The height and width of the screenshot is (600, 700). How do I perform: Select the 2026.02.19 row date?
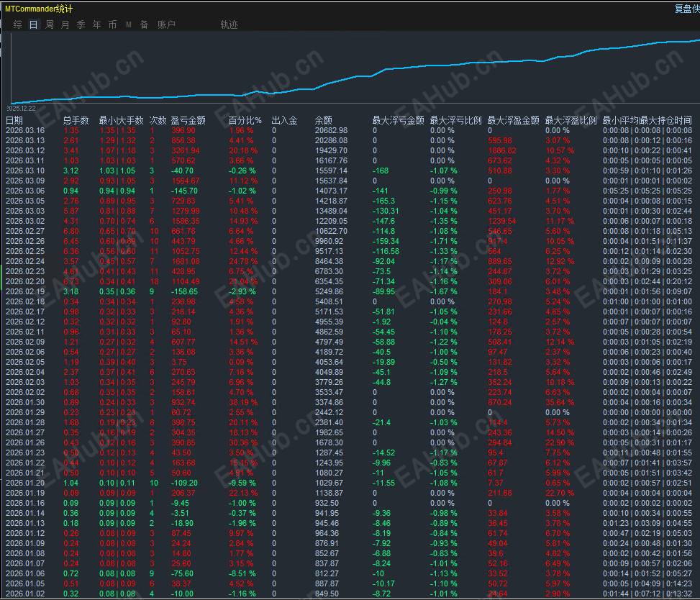[x=25, y=291]
